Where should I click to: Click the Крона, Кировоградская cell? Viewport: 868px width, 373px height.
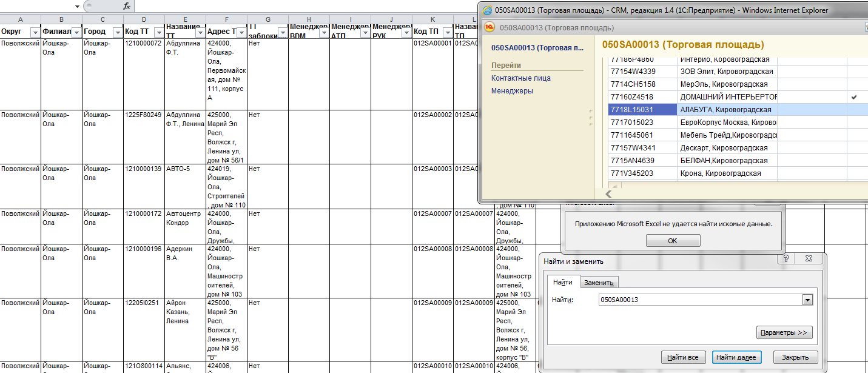coord(727,173)
